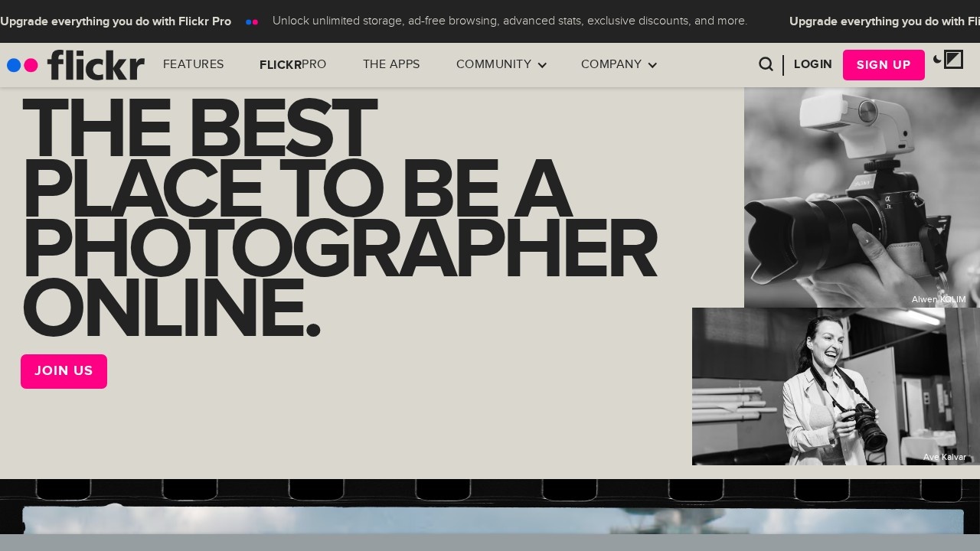Open the search magnifier icon
980x551 pixels.
766,64
